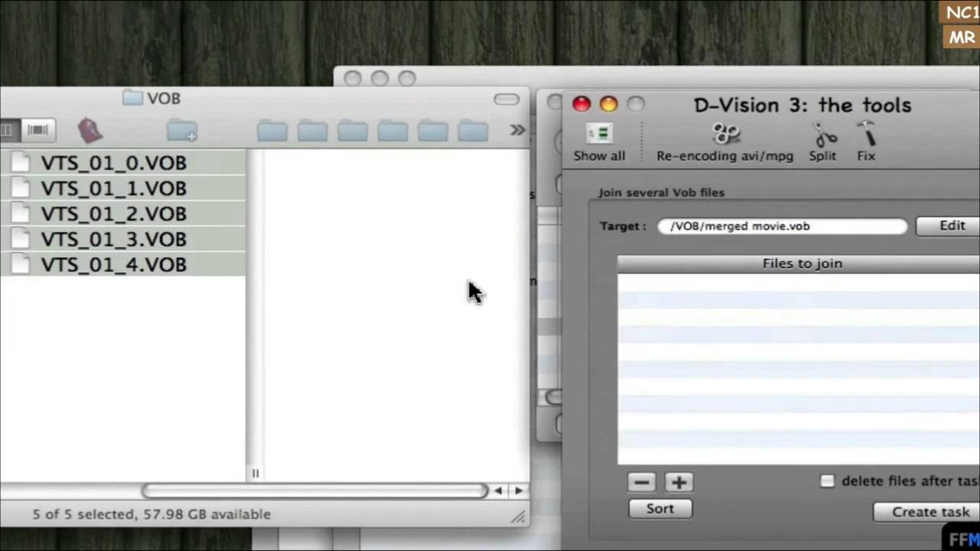Screen dimensions: 980x551
Task: Remove file with the minus button
Action: (642, 482)
